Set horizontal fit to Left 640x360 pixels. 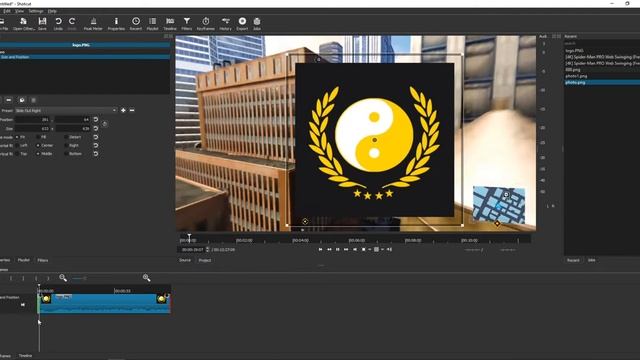click(22, 145)
